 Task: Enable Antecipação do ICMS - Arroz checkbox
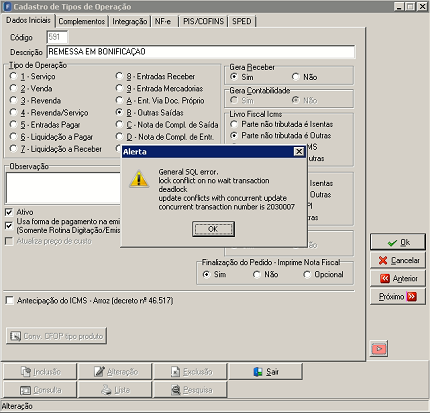pyautogui.click(x=10, y=301)
